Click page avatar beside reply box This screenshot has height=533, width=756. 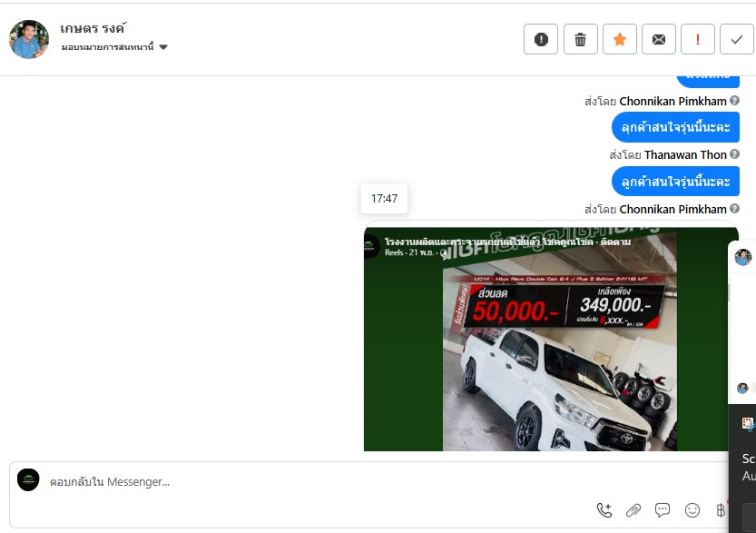(x=28, y=480)
